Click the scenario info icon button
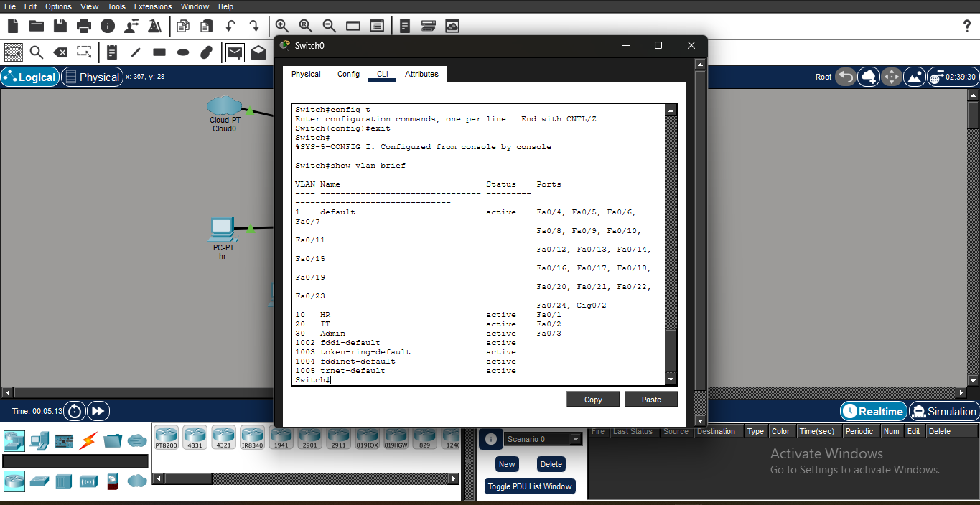 [490, 439]
